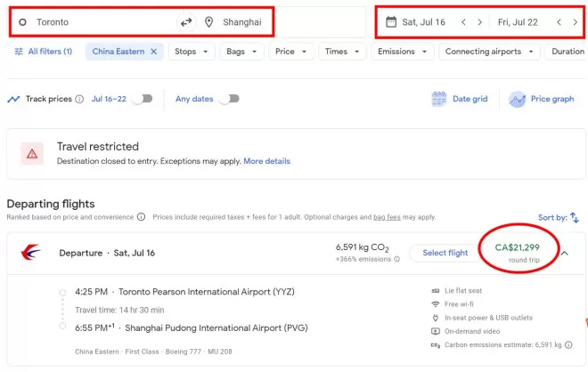Collapse the departing flight details
This screenshot has width=588, height=372.
(565, 254)
